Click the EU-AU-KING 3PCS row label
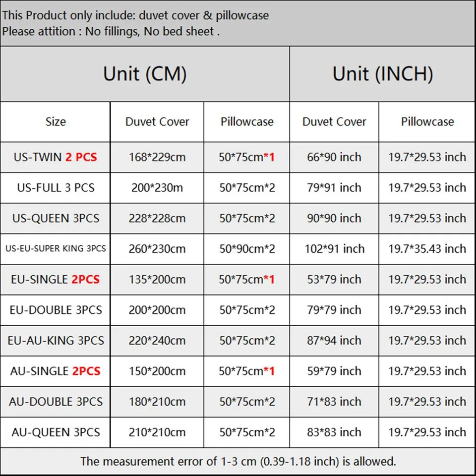 [x=55, y=341]
